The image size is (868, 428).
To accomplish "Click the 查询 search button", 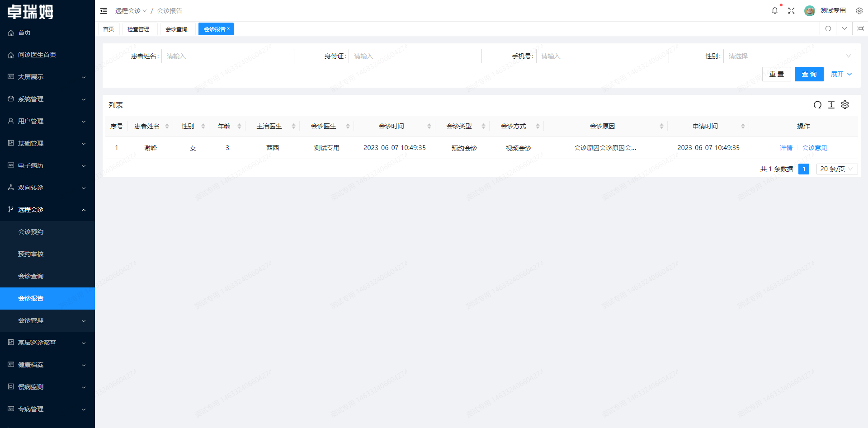I will [809, 74].
